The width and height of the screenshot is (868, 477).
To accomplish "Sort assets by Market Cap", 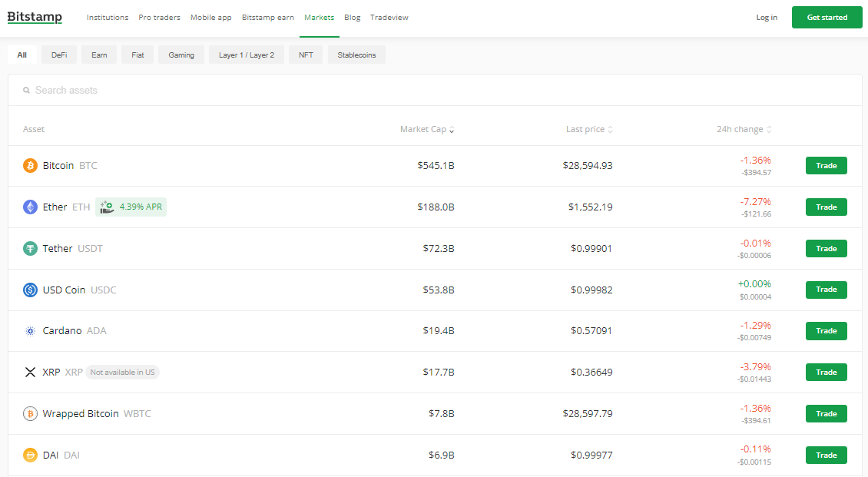I will pos(427,129).
